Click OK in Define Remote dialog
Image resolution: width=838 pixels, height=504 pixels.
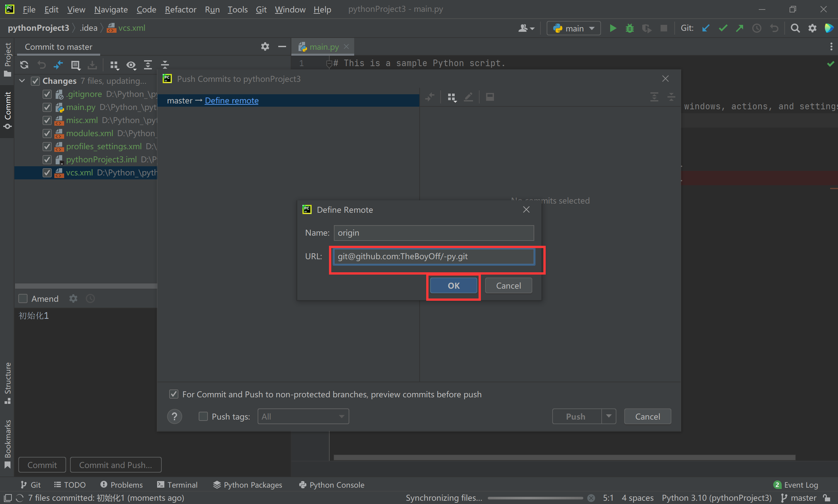[453, 286]
